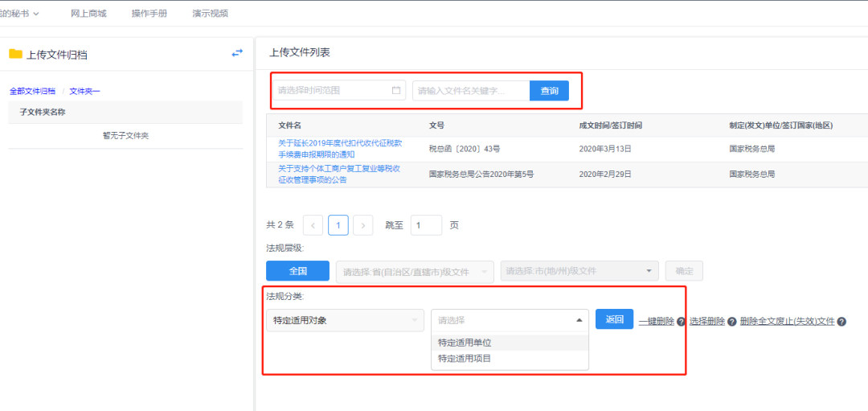
Task: Click the 全国 button
Action: point(298,271)
